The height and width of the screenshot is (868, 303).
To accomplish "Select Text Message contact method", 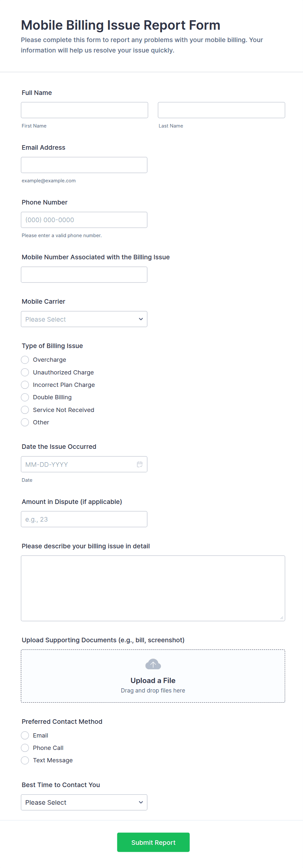I will point(25,760).
